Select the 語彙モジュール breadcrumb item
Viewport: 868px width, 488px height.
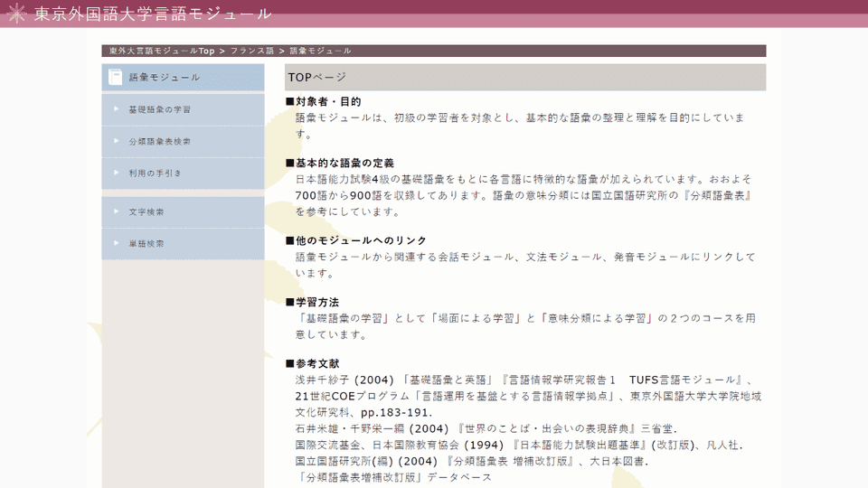pyautogui.click(x=320, y=51)
